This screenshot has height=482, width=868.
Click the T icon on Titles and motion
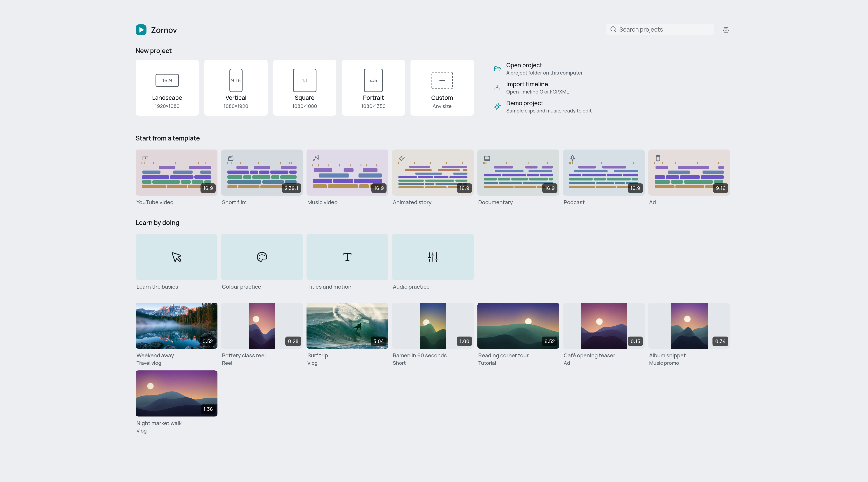point(347,257)
